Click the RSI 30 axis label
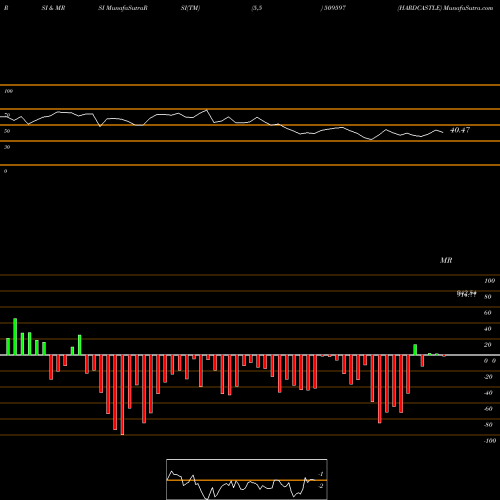Screen dimensions: 500x500 tap(7, 147)
